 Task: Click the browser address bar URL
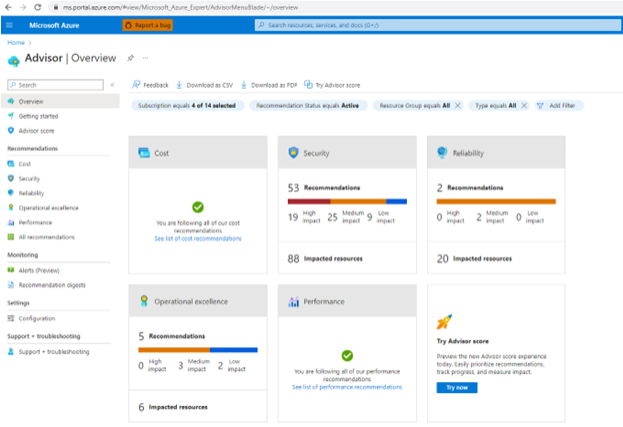180,7
